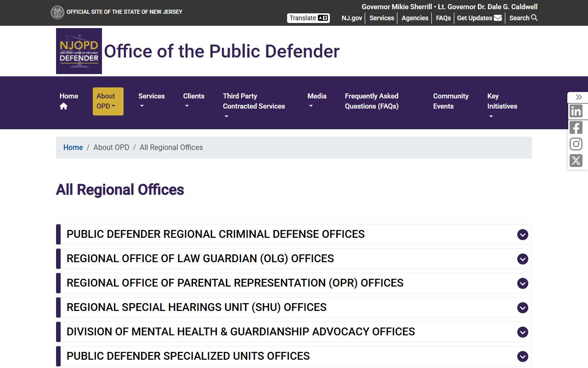Open the LinkedIn social icon
The width and height of the screenshot is (588, 368).
pyautogui.click(x=576, y=111)
